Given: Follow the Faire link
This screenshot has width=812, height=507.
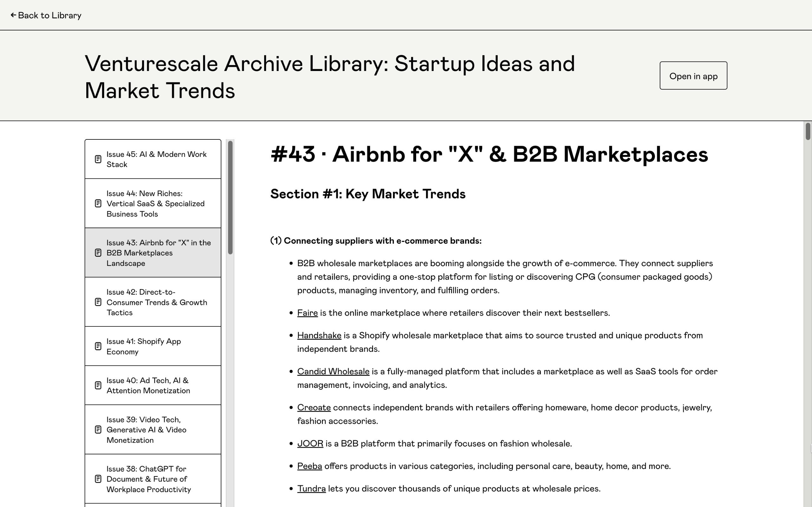Looking at the screenshot, I should (307, 313).
